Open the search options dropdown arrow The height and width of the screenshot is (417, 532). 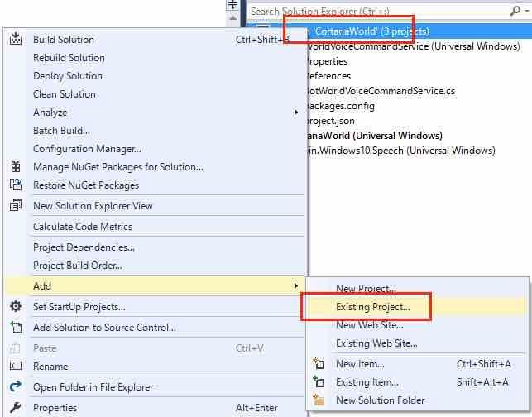click(527, 11)
